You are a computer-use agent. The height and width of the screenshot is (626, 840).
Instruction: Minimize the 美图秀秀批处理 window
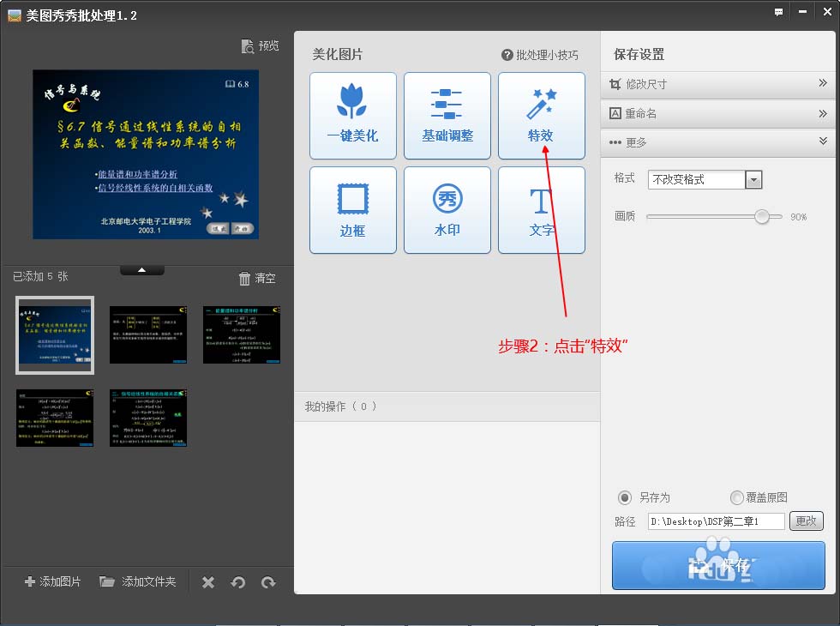coord(802,12)
